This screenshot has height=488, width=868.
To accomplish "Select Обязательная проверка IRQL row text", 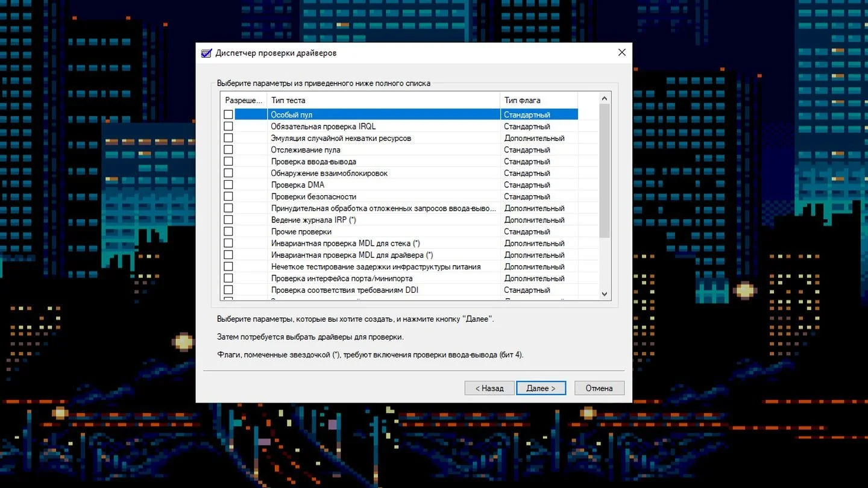I will pyautogui.click(x=323, y=127).
